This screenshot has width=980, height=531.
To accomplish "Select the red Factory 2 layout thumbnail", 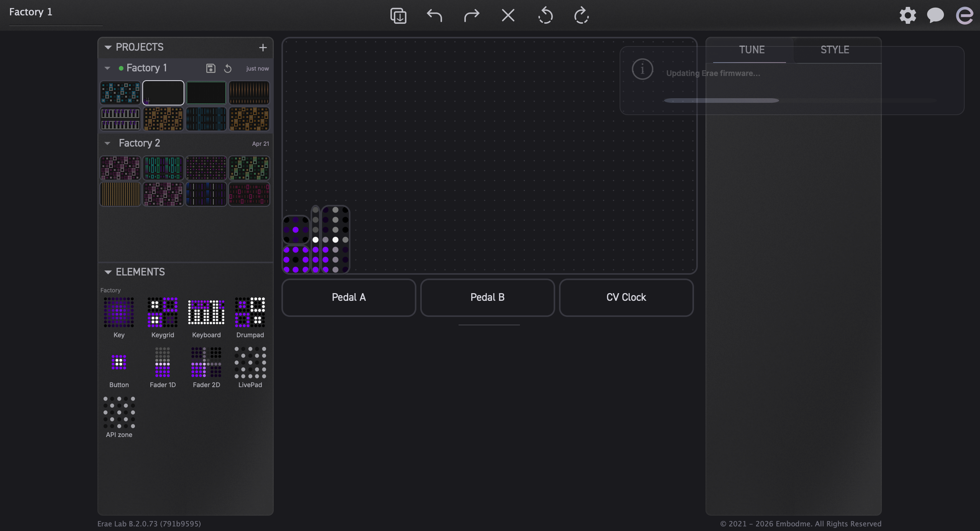I will point(249,194).
